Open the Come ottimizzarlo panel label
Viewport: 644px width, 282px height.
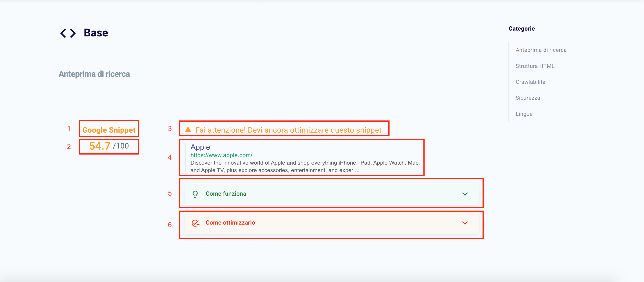click(230, 223)
